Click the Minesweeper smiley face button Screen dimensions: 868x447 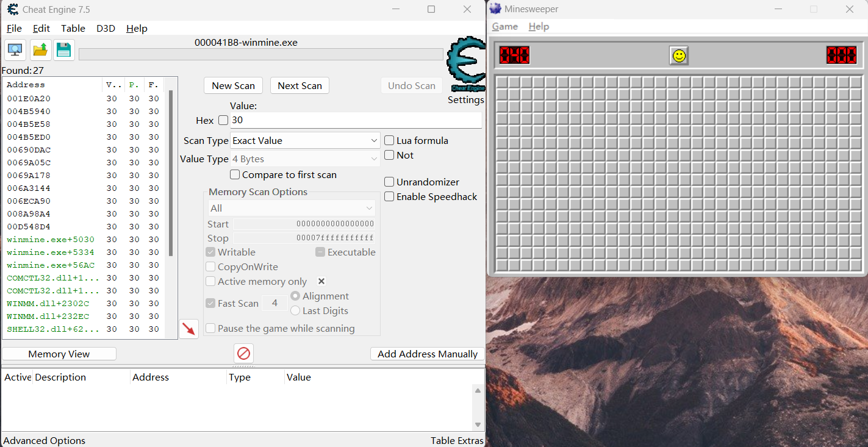point(678,56)
